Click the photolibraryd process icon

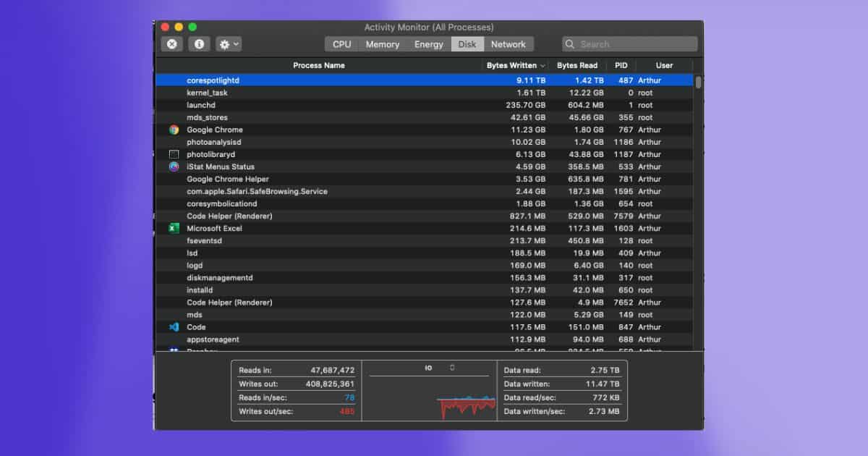(x=174, y=155)
